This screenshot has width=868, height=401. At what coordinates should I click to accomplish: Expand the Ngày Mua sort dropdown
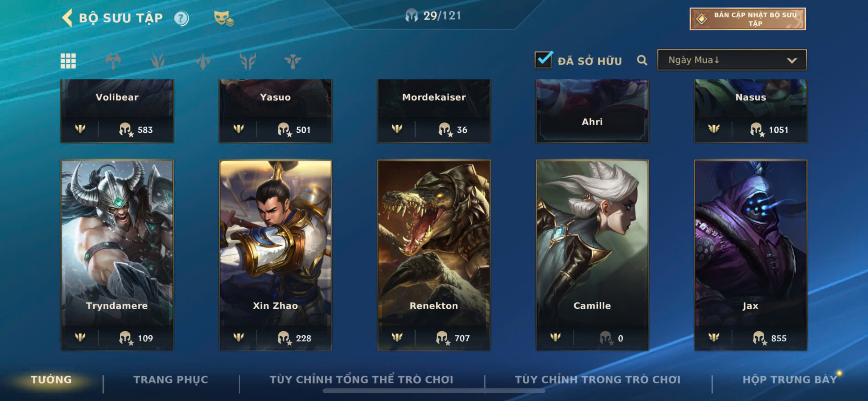[731, 60]
